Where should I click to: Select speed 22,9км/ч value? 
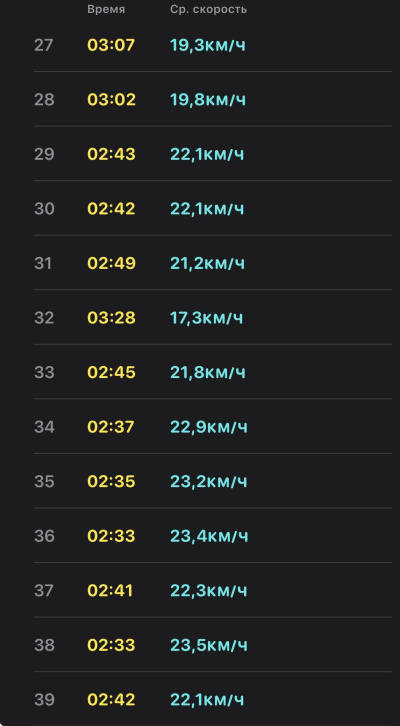point(209,427)
